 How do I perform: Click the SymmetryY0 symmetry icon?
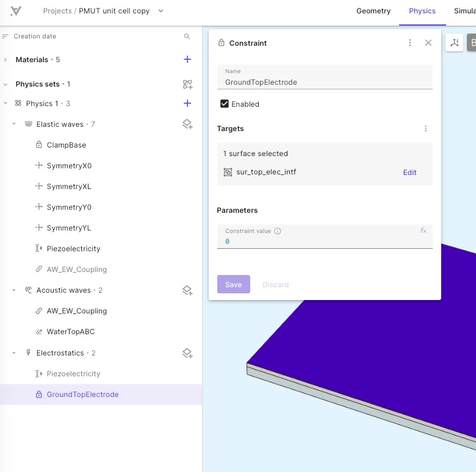click(39, 207)
